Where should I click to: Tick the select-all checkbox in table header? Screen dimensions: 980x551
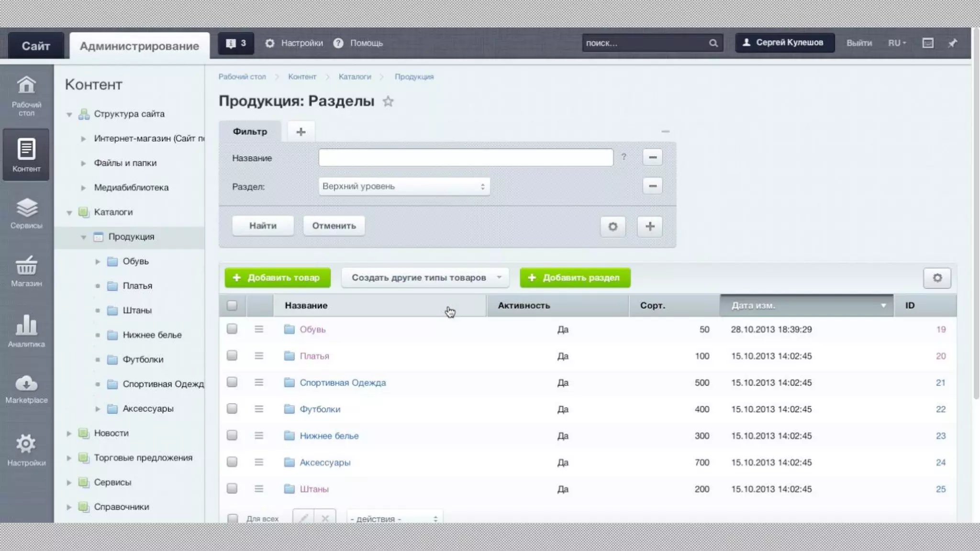(x=232, y=305)
